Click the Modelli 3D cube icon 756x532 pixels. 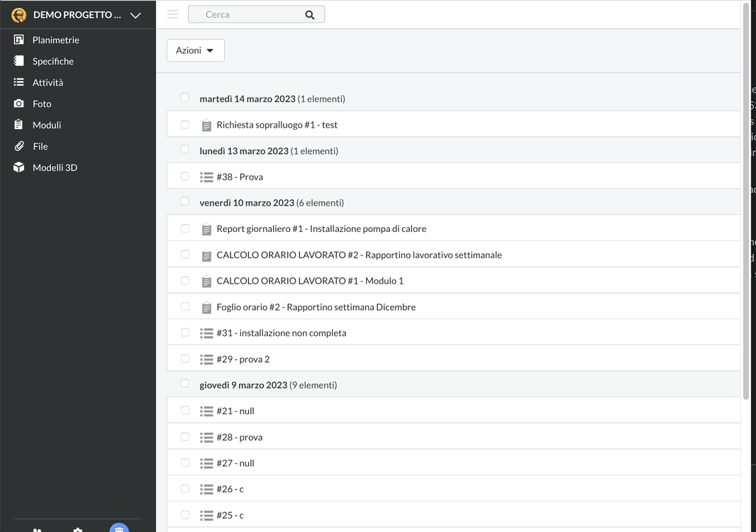pos(19,167)
